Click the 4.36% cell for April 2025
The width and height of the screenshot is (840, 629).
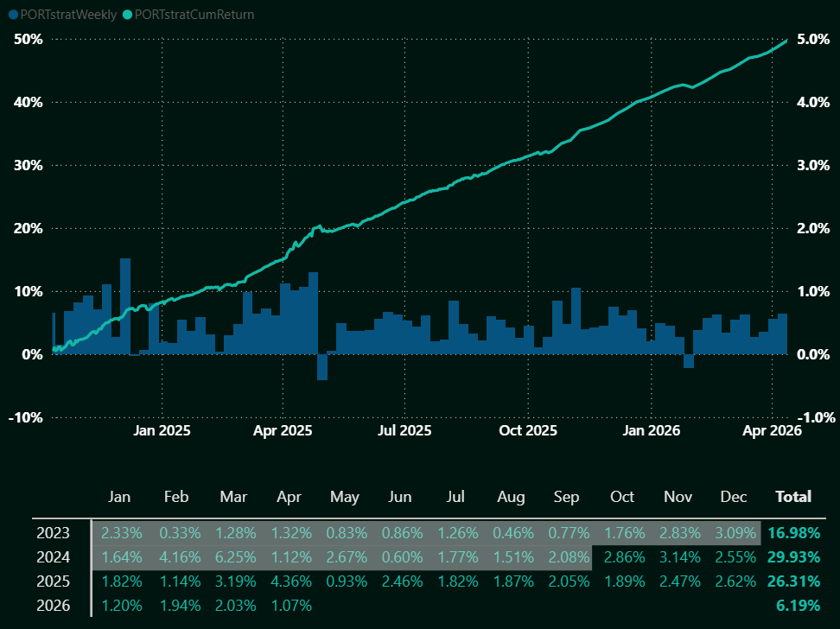(x=288, y=581)
